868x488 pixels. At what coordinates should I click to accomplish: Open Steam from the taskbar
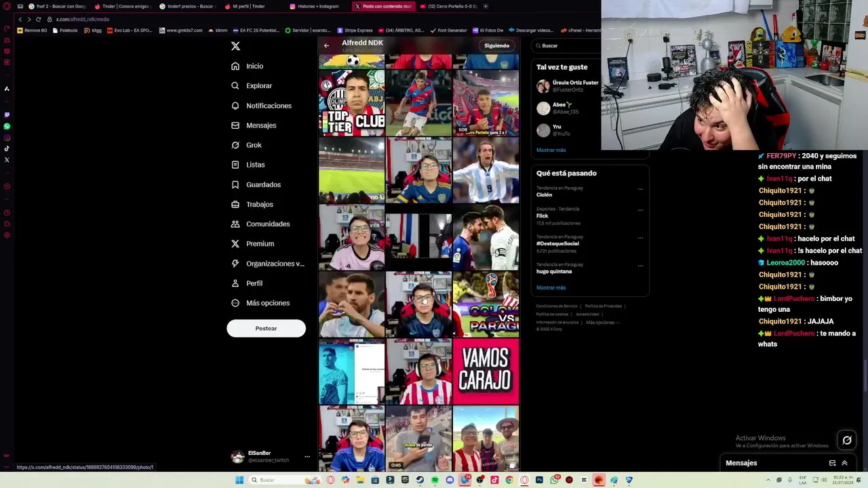point(420,480)
